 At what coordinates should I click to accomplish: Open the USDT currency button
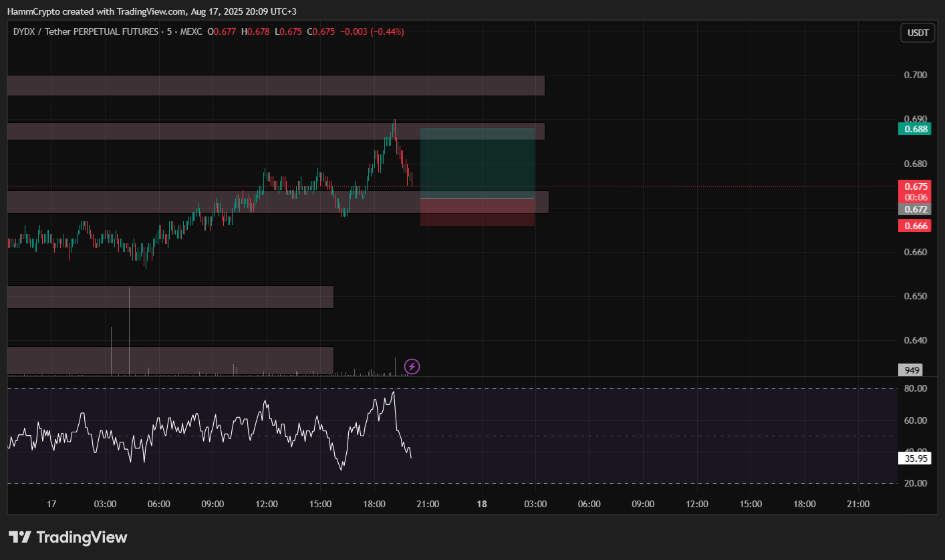[918, 33]
